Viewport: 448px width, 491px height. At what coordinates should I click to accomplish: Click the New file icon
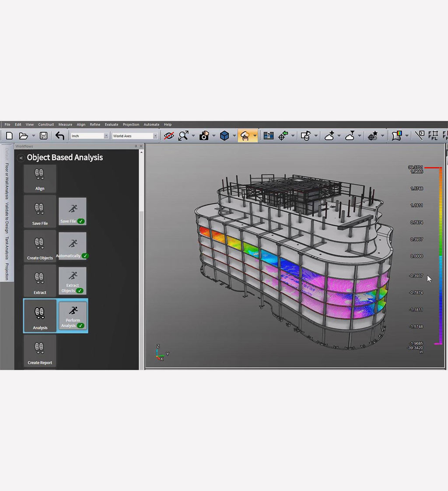(9, 136)
